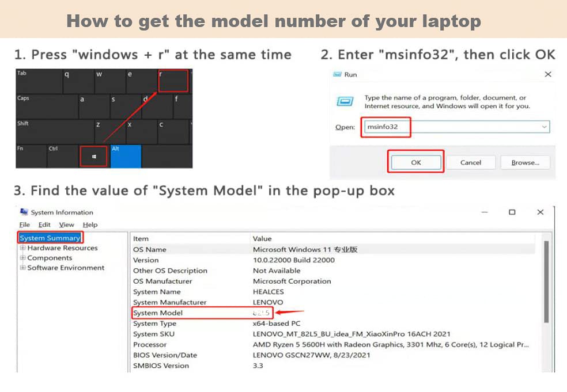
Task: Open the Edit menu in System Information
Action: tap(44, 224)
